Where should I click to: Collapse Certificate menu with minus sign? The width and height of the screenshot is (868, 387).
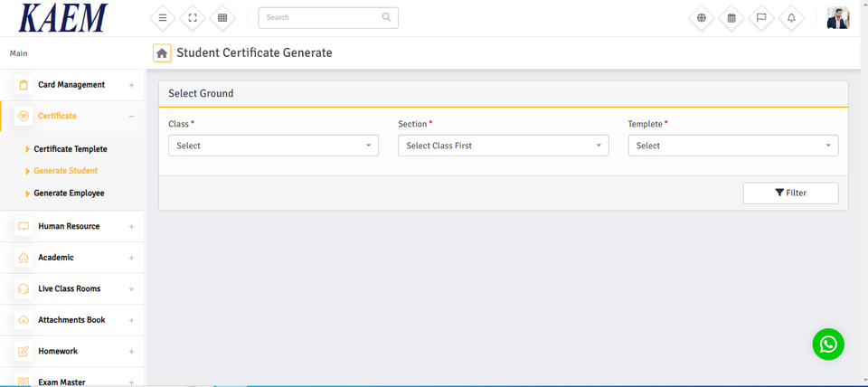131,117
